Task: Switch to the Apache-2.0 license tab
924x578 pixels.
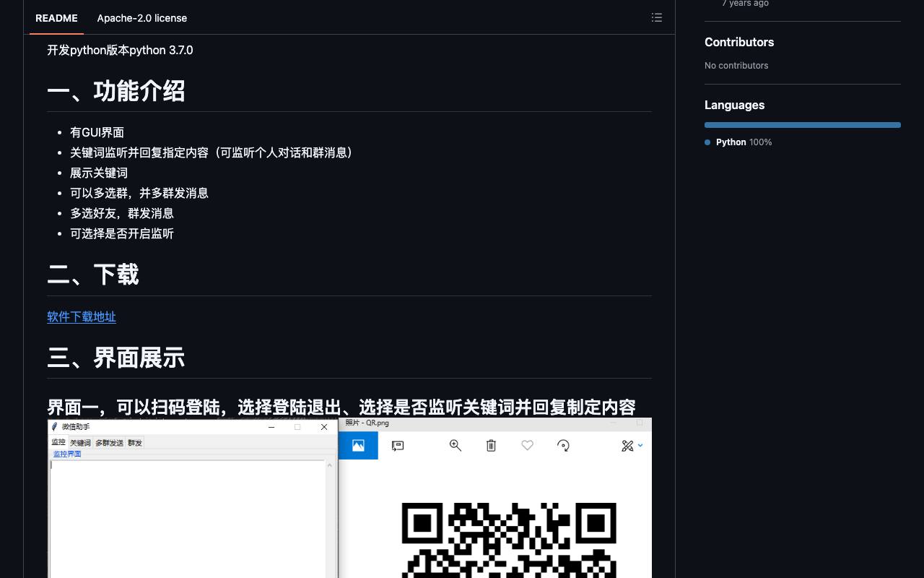Action: click(142, 18)
